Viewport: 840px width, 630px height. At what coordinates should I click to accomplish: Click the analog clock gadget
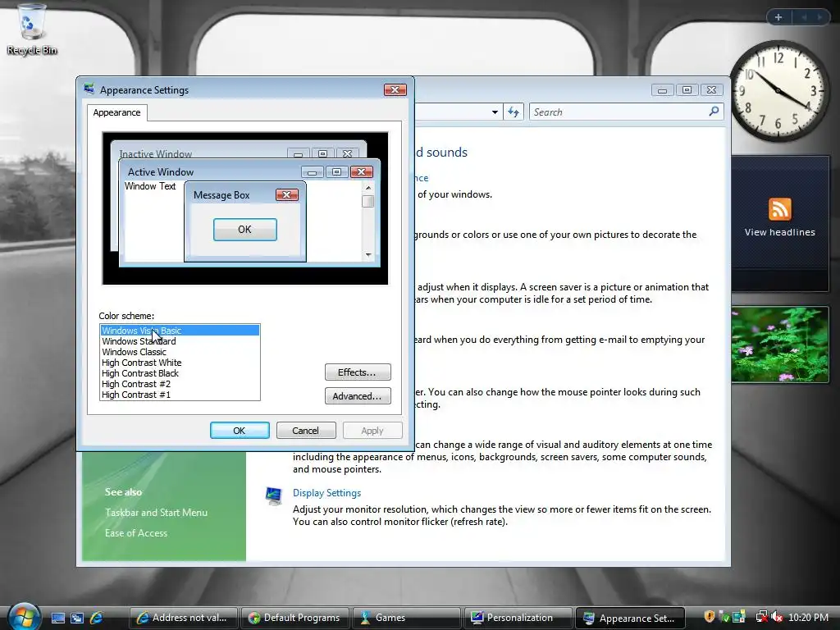pyautogui.click(x=778, y=90)
